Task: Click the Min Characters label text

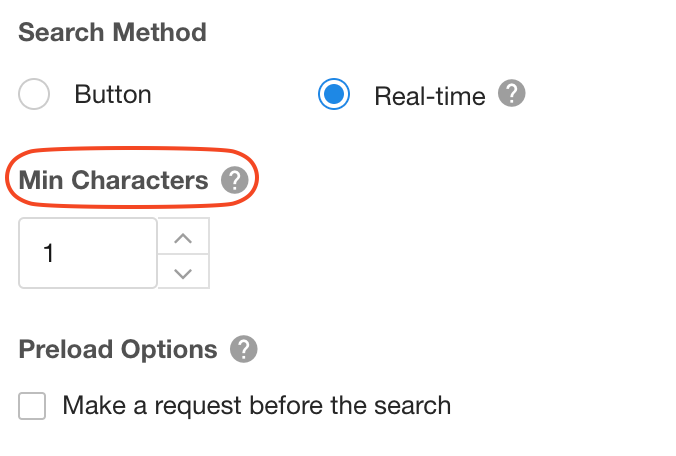Action: pyautogui.click(x=113, y=181)
